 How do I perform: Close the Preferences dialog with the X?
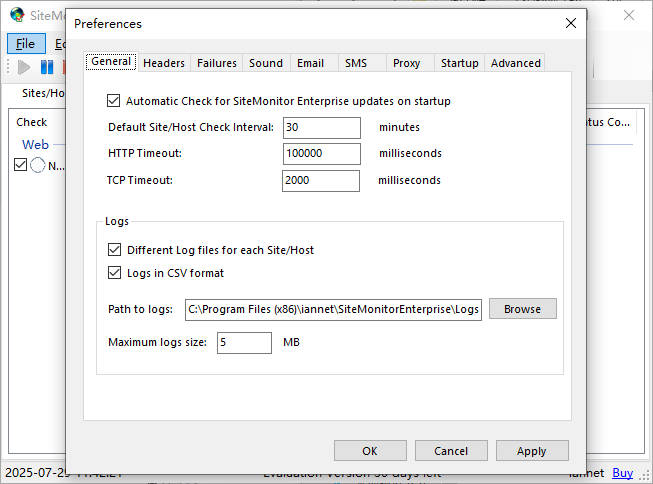point(571,23)
